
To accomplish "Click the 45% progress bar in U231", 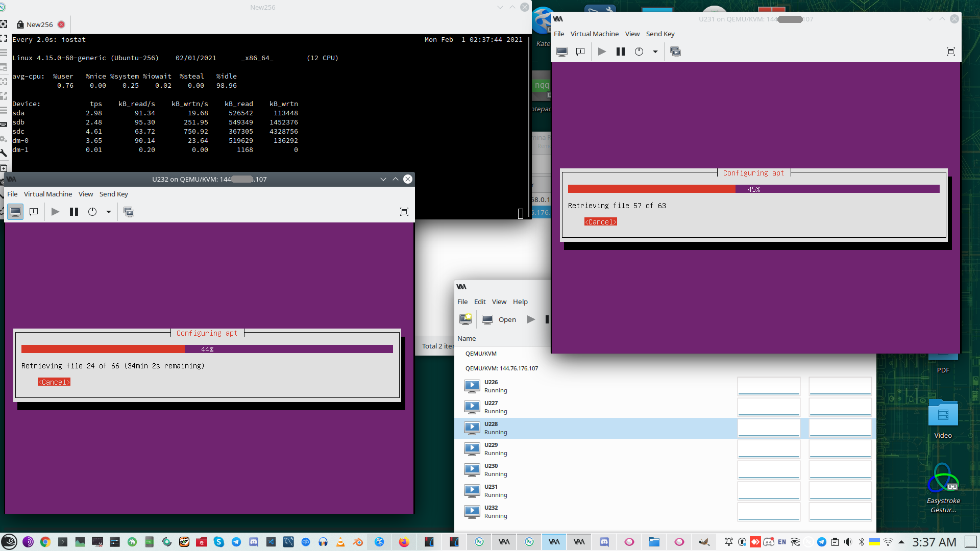I will (753, 189).
